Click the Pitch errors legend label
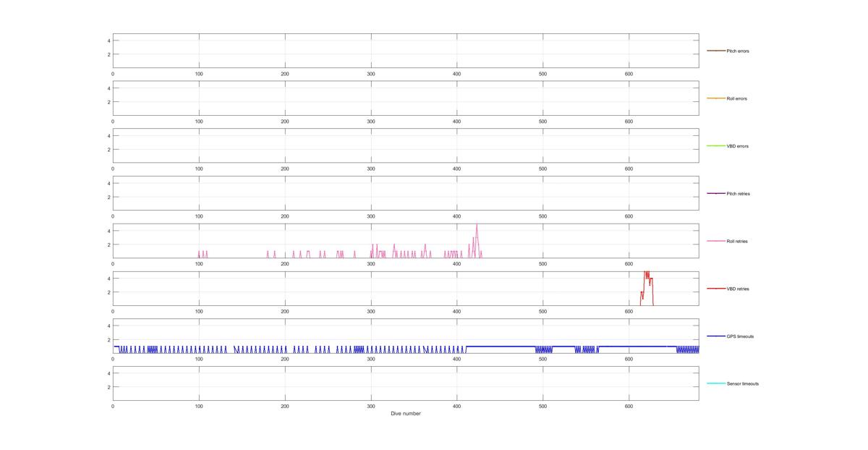This screenshot has height=450, width=868. click(x=738, y=51)
